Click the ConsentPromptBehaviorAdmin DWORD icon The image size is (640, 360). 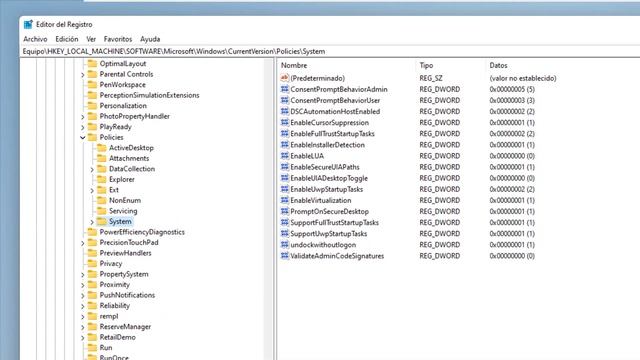[x=284, y=89]
